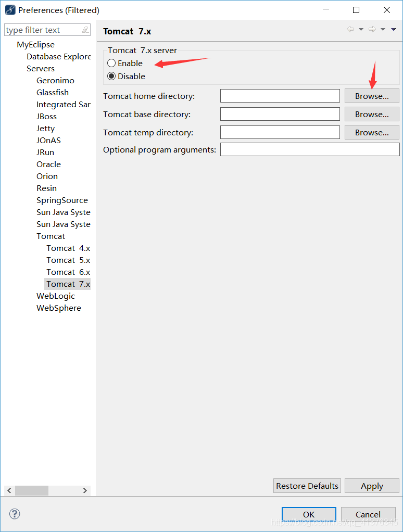Browse for Tomcat home directory
This screenshot has height=532, width=403.
point(372,96)
